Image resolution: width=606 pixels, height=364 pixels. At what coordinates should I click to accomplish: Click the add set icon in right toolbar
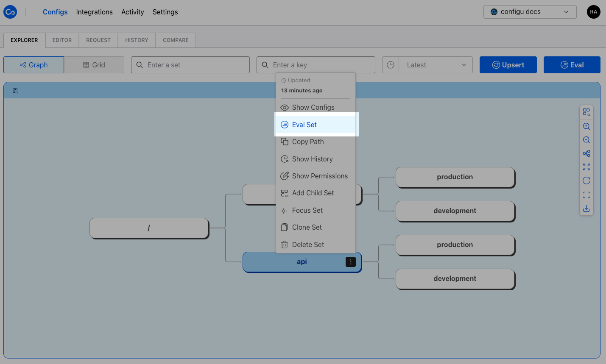[586, 112]
